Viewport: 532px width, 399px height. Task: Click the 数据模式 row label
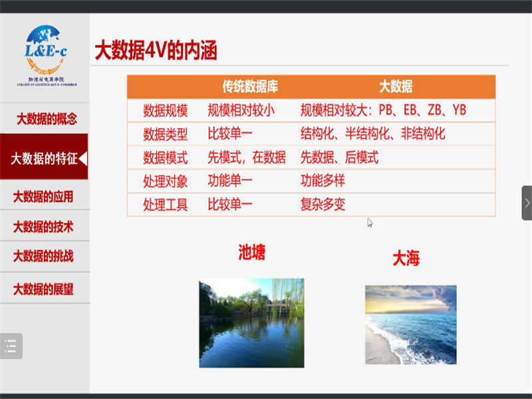(166, 158)
